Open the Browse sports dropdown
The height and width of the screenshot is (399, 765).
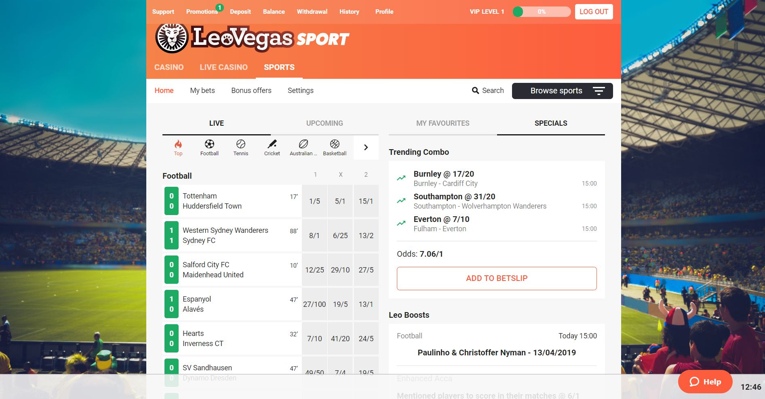pos(562,91)
